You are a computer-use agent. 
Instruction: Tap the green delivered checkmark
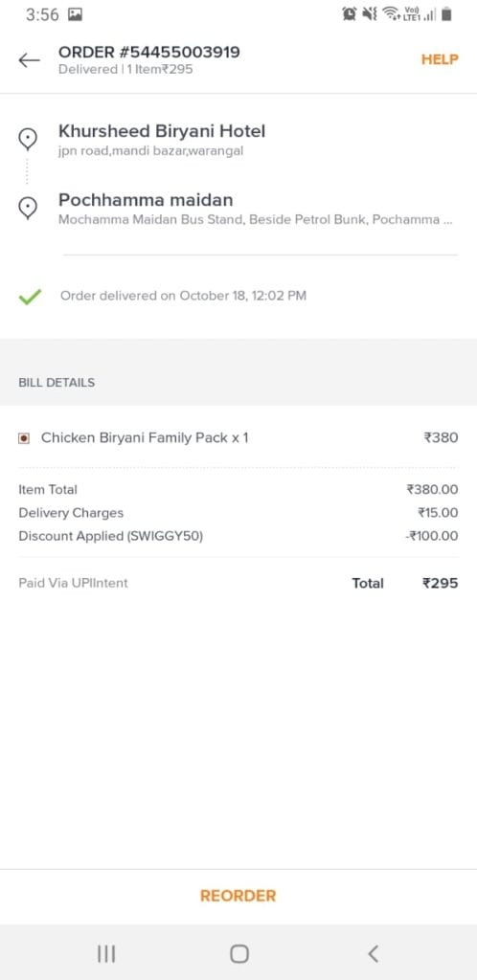point(30,297)
